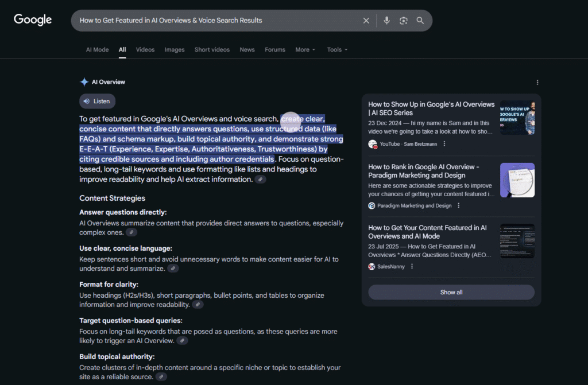The width and height of the screenshot is (588, 385).
Task: Click the 'Build topical authority:' heading
Action: 117,356
